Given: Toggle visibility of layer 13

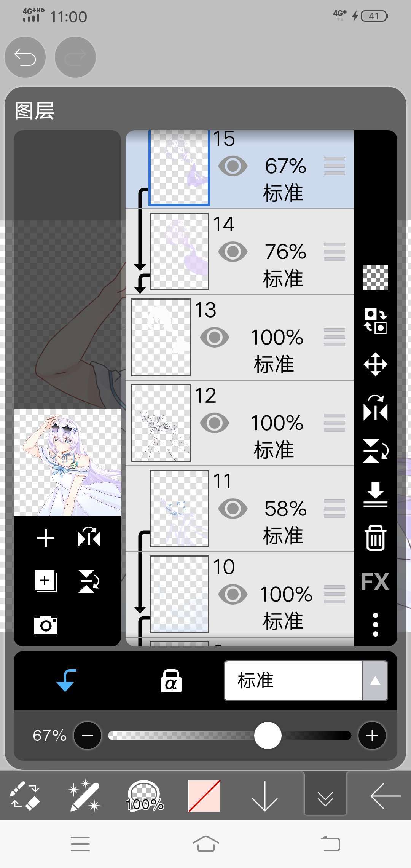Looking at the screenshot, I should (215, 337).
